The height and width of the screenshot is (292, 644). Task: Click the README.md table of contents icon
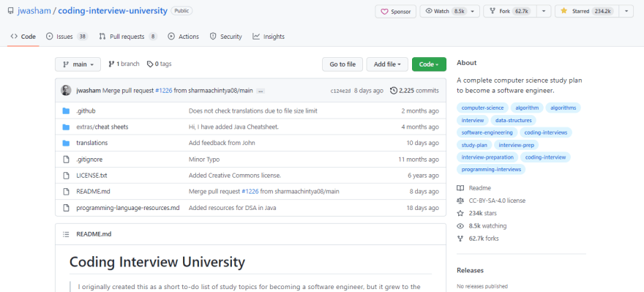click(66, 234)
